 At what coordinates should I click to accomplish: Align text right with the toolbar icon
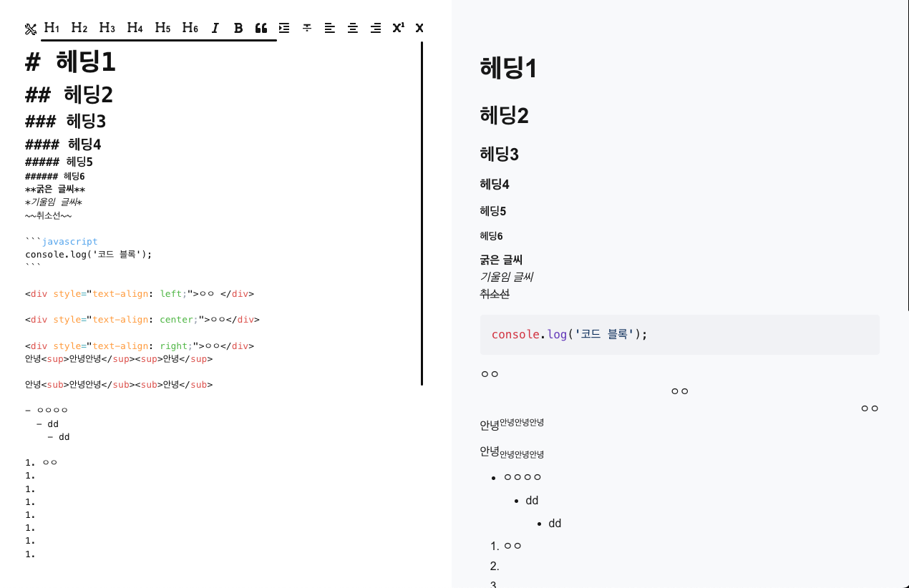376,28
